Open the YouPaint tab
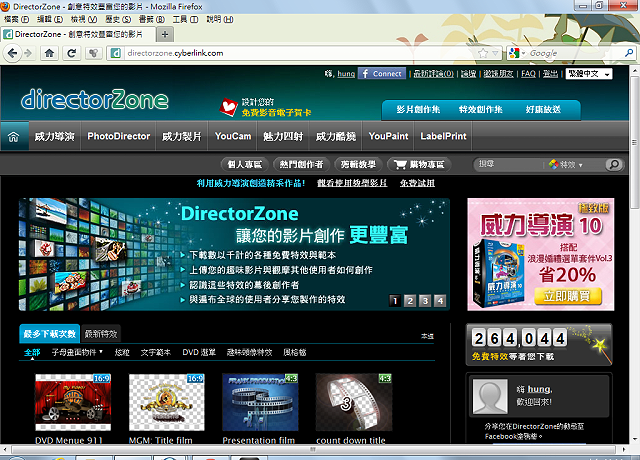 388,136
